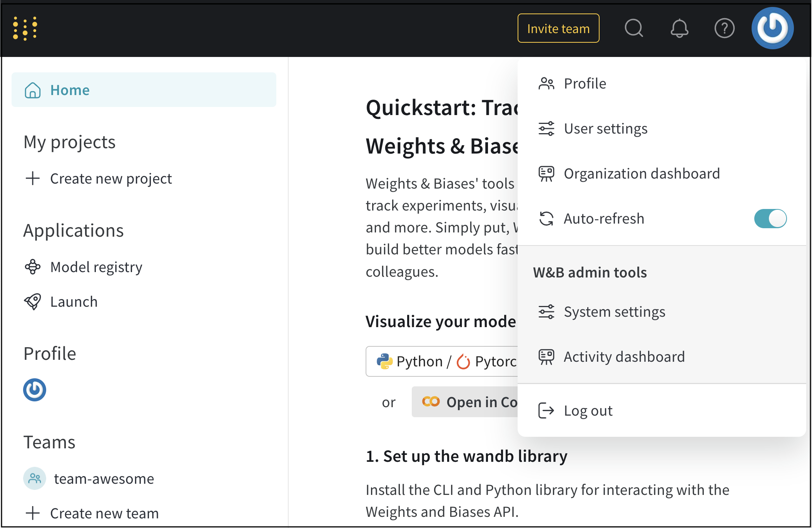Click Create new project link

coord(110,179)
